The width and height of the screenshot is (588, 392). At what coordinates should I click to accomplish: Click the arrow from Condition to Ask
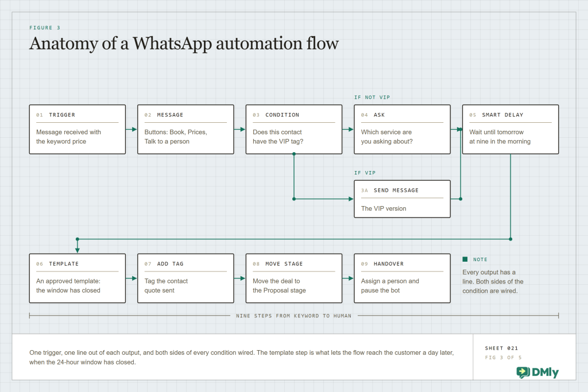click(349, 129)
